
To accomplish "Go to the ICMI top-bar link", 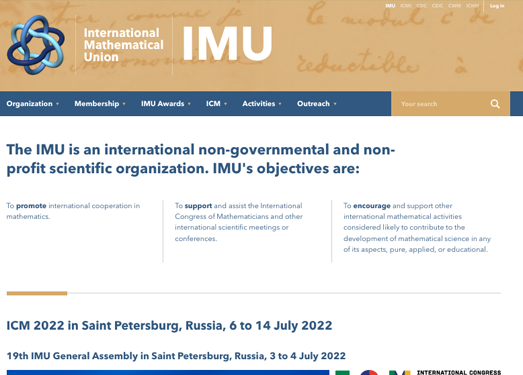I will pos(406,6).
